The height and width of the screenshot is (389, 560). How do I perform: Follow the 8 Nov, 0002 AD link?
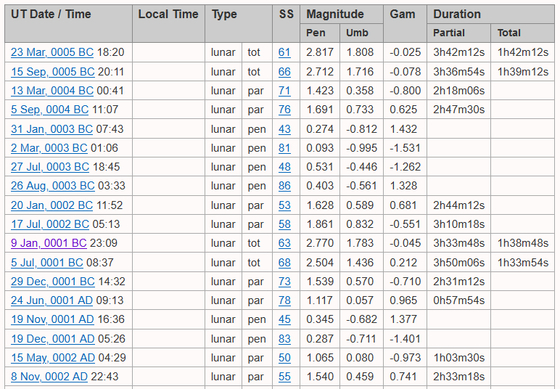coord(49,376)
